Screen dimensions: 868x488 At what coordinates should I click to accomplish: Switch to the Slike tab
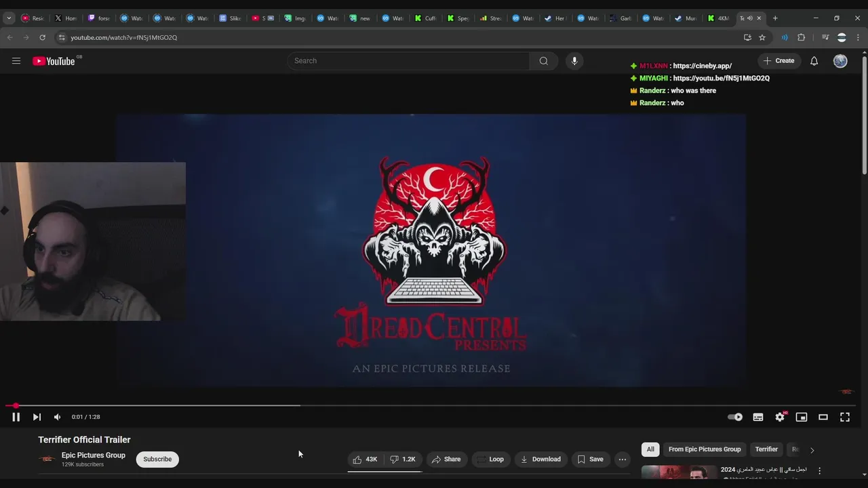point(231,18)
